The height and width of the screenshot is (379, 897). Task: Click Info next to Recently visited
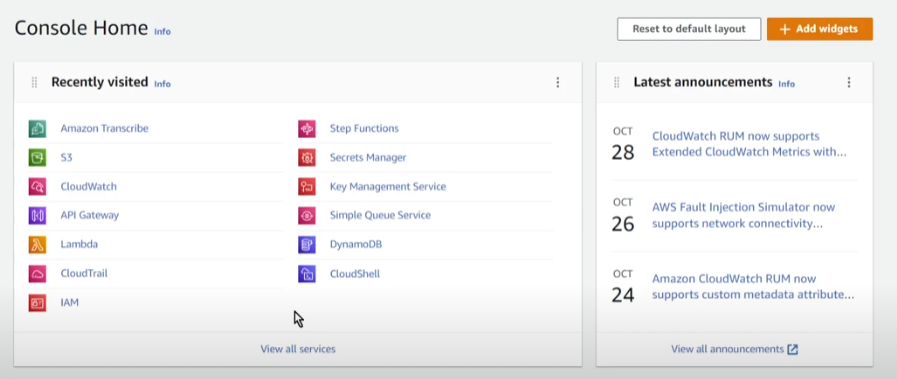coord(162,84)
